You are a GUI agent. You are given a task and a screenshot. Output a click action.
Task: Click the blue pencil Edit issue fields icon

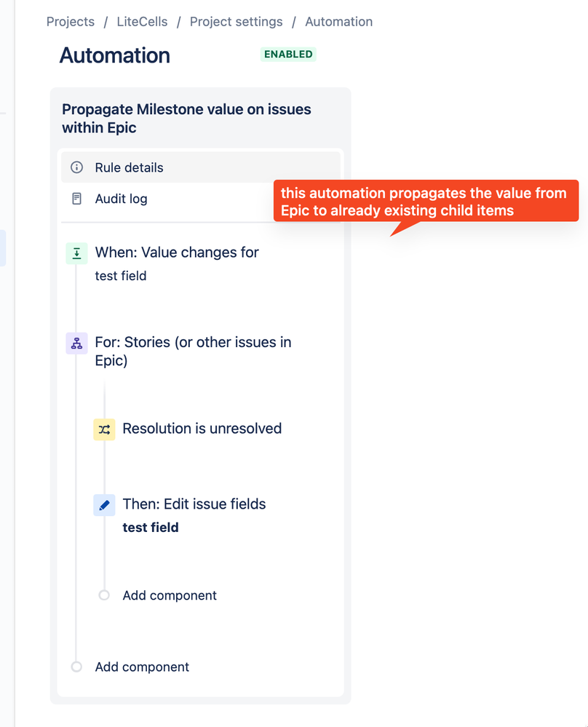tap(104, 505)
